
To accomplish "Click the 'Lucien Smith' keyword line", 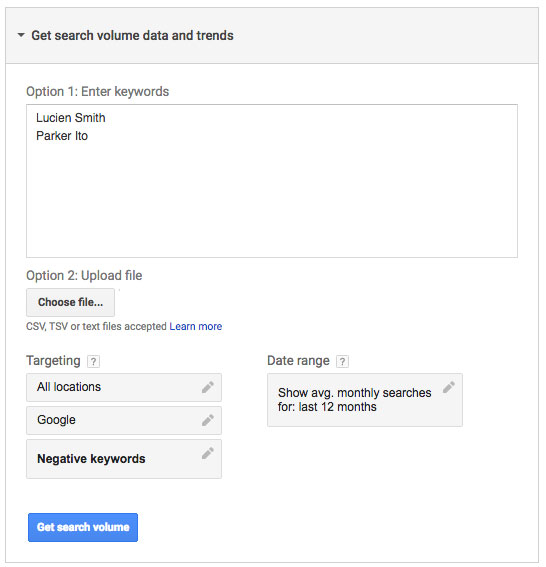I will [71, 118].
